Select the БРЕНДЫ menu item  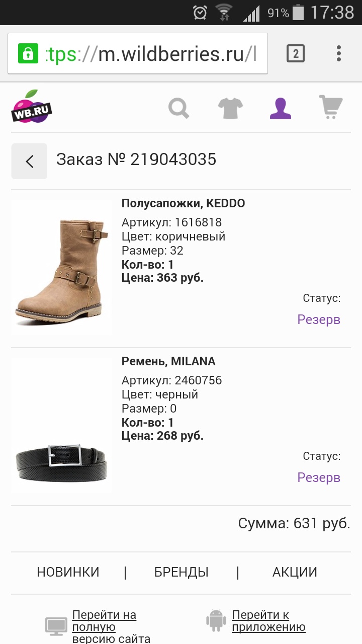tap(181, 572)
